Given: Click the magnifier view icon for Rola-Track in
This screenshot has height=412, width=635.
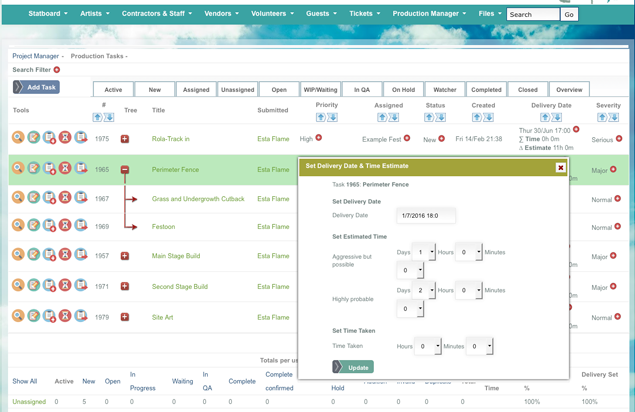Looking at the screenshot, I should pos(18,138).
